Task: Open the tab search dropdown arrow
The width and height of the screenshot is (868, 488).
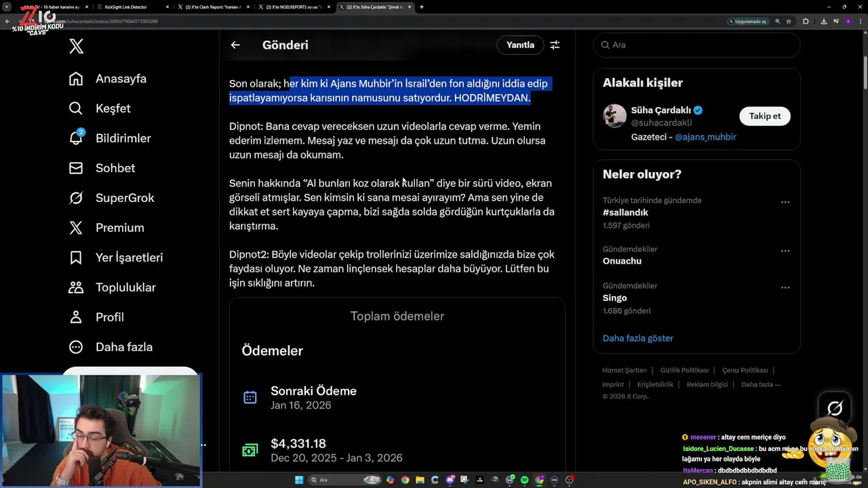Action: pyautogui.click(x=7, y=7)
